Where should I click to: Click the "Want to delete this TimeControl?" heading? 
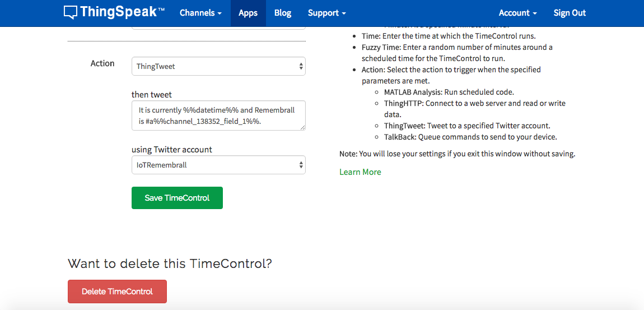(x=170, y=263)
